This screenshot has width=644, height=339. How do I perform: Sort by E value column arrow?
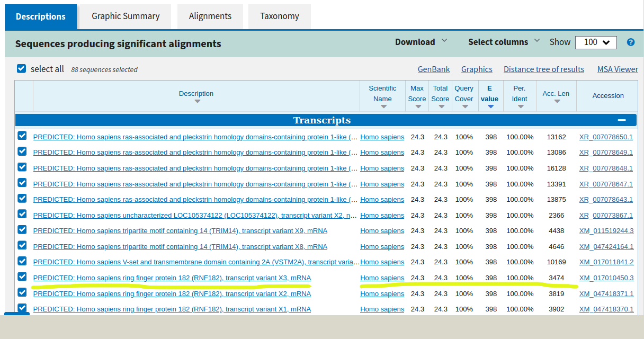pyautogui.click(x=490, y=106)
